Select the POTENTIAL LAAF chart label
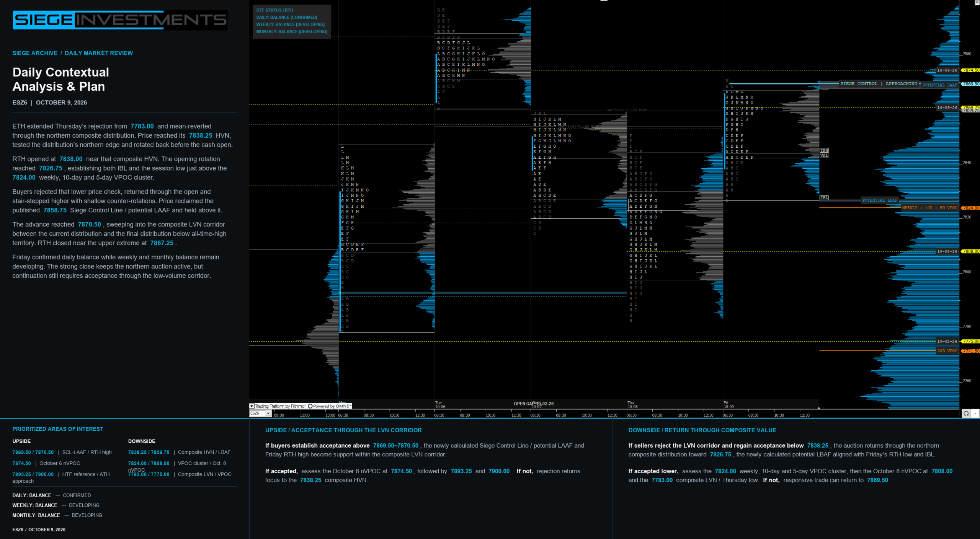 (x=939, y=85)
